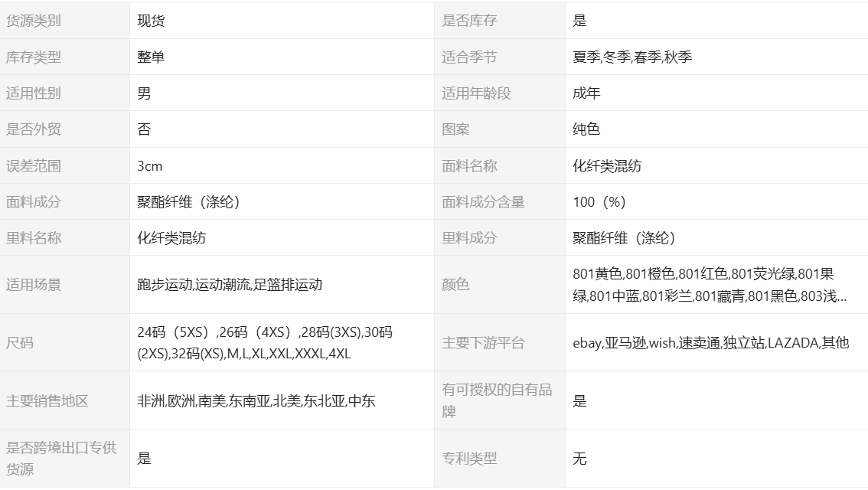868x490 pixels.
Task: Click the 成年 age group value
Action: tap(586, 93)
